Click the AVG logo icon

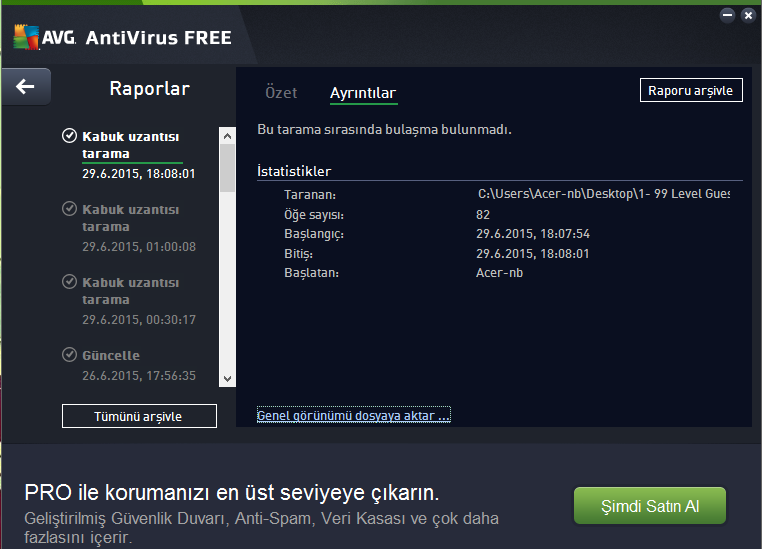[26, 37]
